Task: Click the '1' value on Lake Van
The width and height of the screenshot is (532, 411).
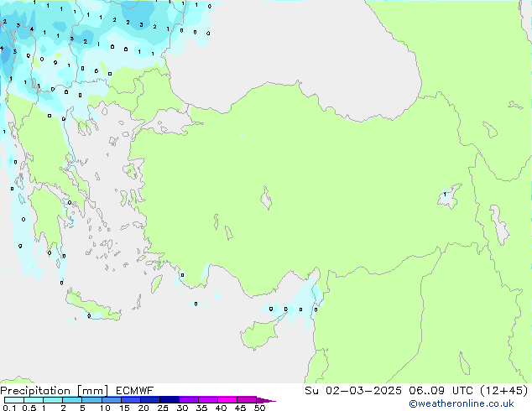Action: tap(445, 195)
